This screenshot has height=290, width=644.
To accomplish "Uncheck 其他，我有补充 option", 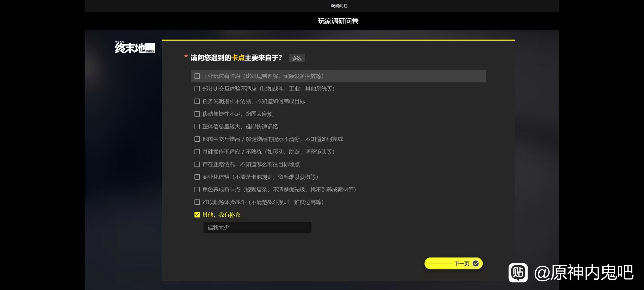I will (x=197, y=215).
